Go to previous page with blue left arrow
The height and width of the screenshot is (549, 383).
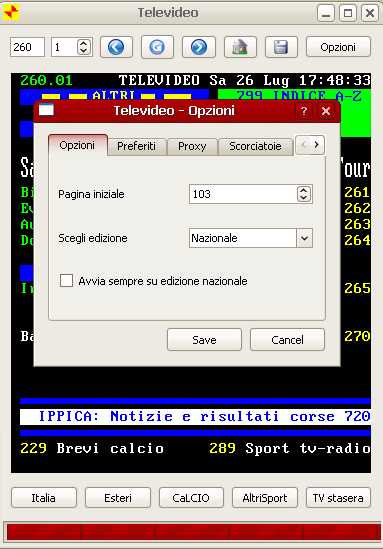116,47
